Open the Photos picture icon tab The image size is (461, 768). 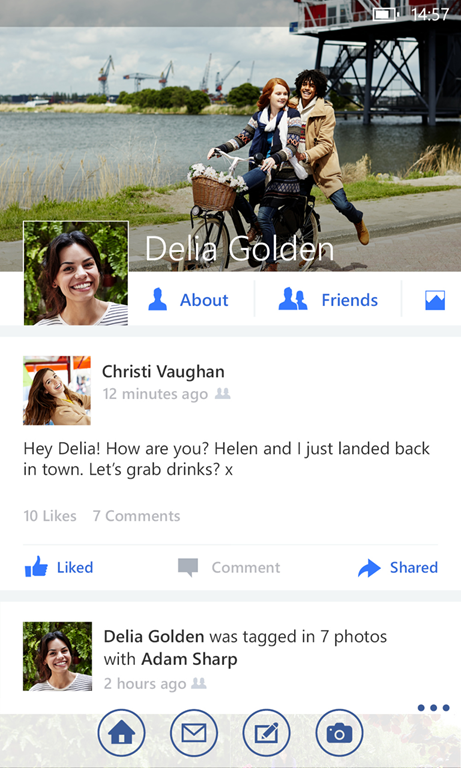click(435, 300)
